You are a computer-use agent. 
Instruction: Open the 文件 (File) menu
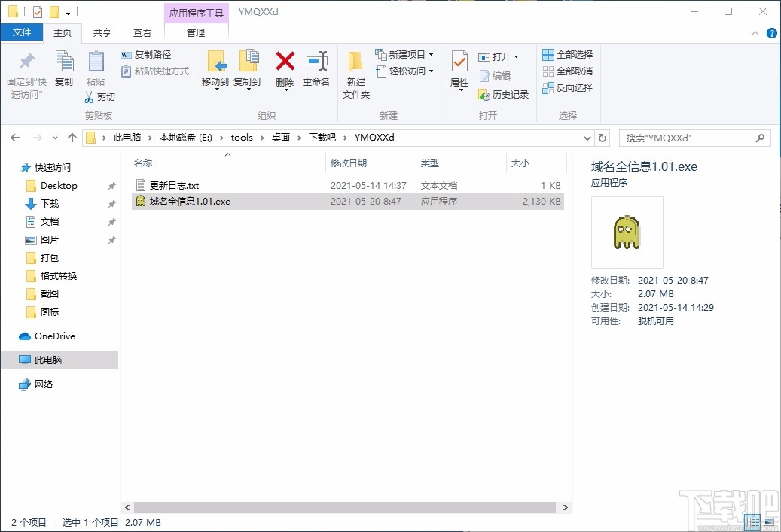pyautogui.click(x=23, y=32)
